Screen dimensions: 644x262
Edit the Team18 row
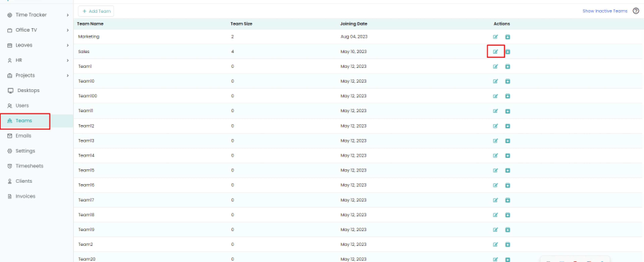point(495,215)
